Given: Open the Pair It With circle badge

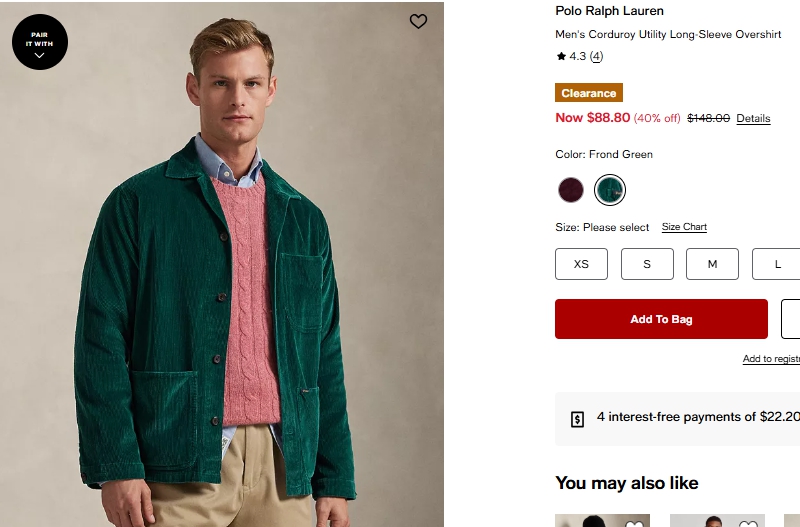Looking at the screenshot, I should pyautogui.click(x=40, y=42).
